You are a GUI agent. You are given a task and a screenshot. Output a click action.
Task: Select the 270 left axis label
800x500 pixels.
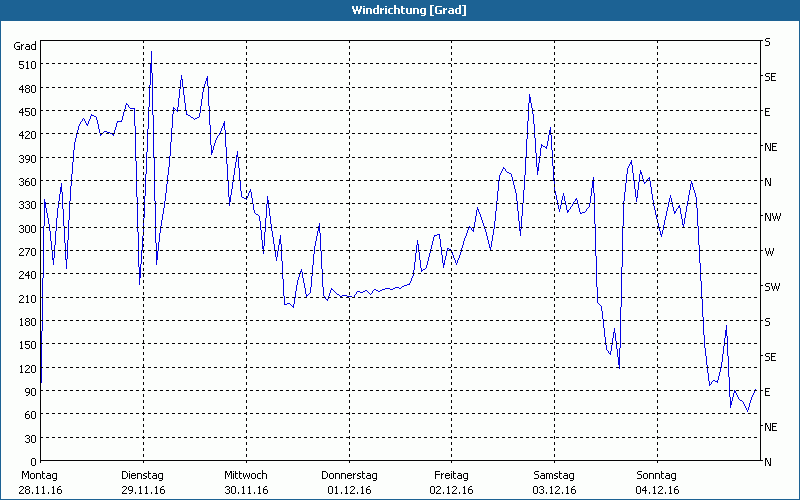tap(28, 252)
